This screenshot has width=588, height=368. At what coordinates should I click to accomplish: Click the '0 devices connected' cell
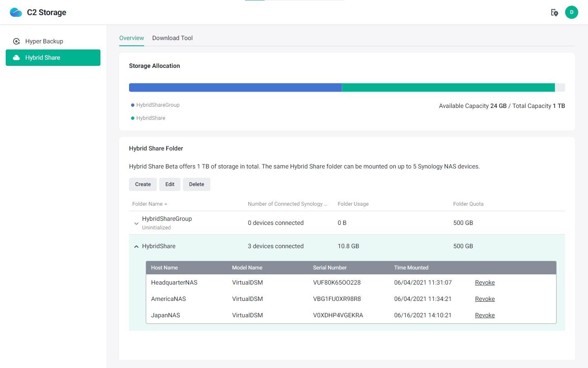[x=276, y=223]
